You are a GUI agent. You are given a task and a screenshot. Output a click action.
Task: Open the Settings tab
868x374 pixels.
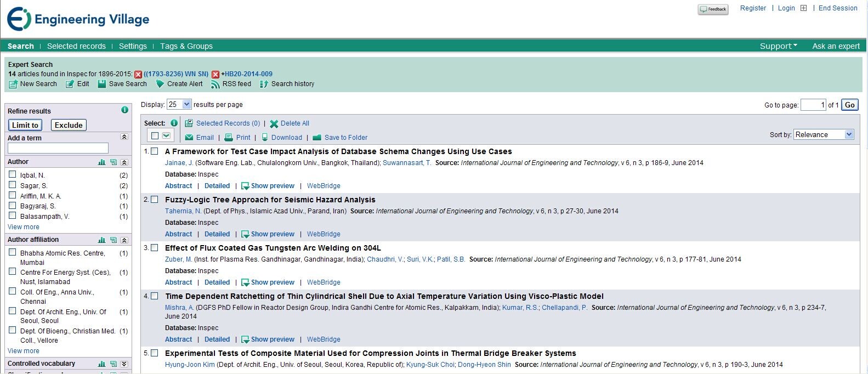(x=133, y=46)
